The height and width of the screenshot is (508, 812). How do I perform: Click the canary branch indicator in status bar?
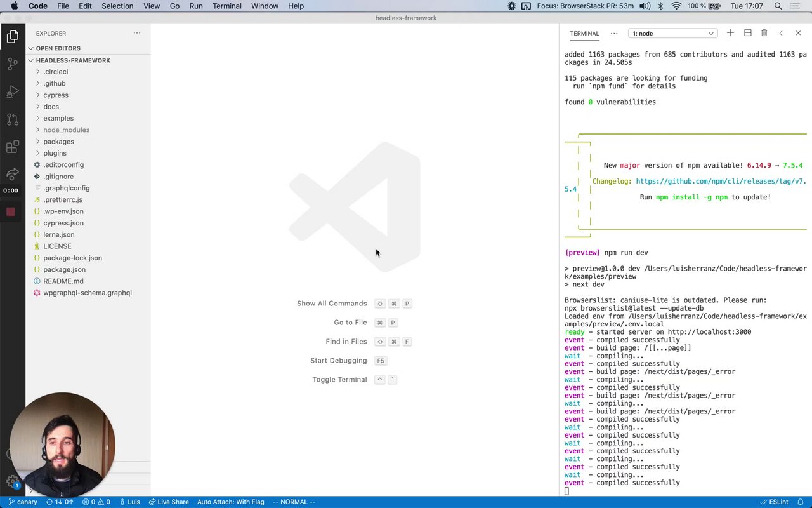[x=23, y=502]
